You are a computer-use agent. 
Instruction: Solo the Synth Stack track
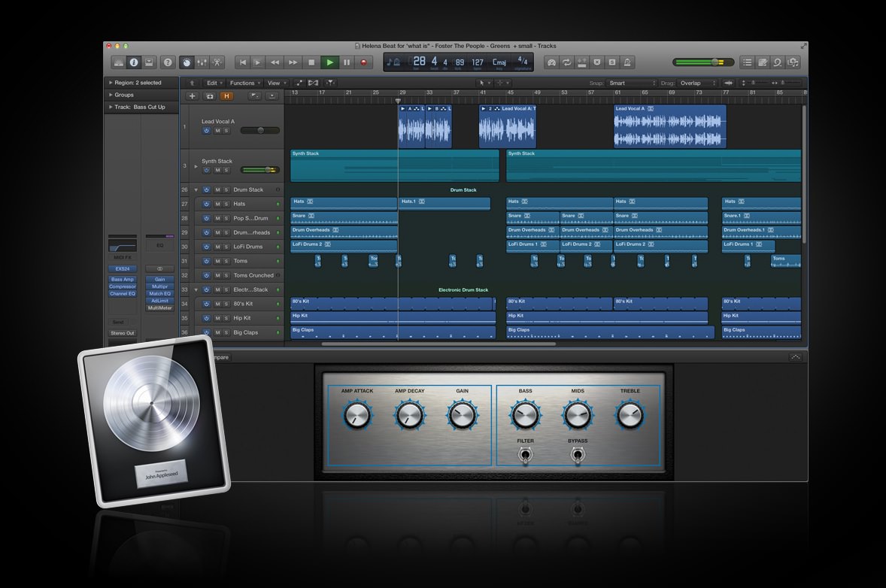(226, 170)
